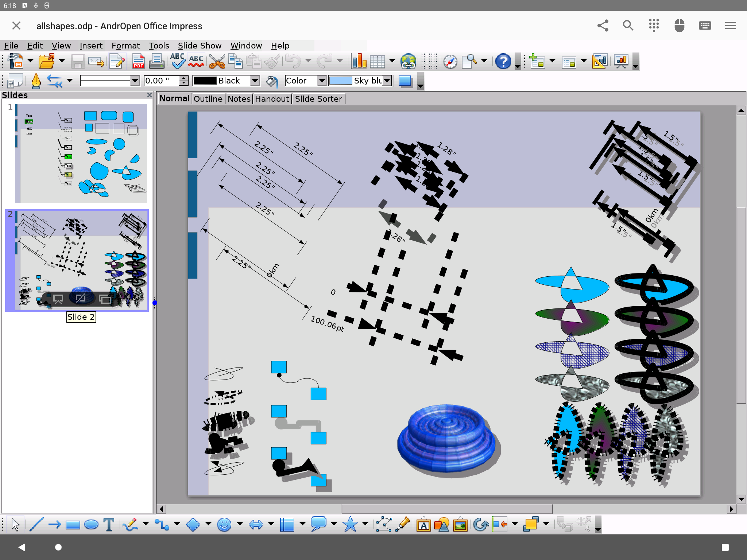This screenshot has width=747, height=560.
Task: Click the Print icon
Action: pyautogui.click(x=156, y=61)
